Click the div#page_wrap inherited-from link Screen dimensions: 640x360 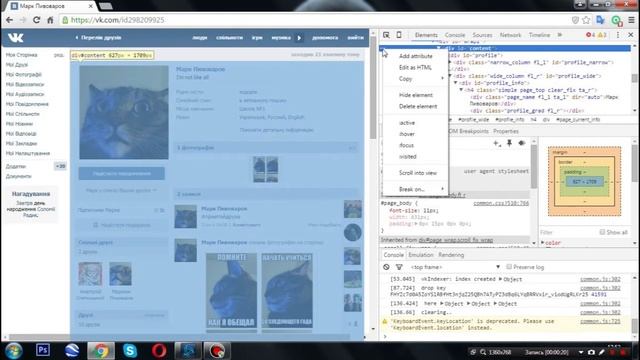tap(456, 240)
